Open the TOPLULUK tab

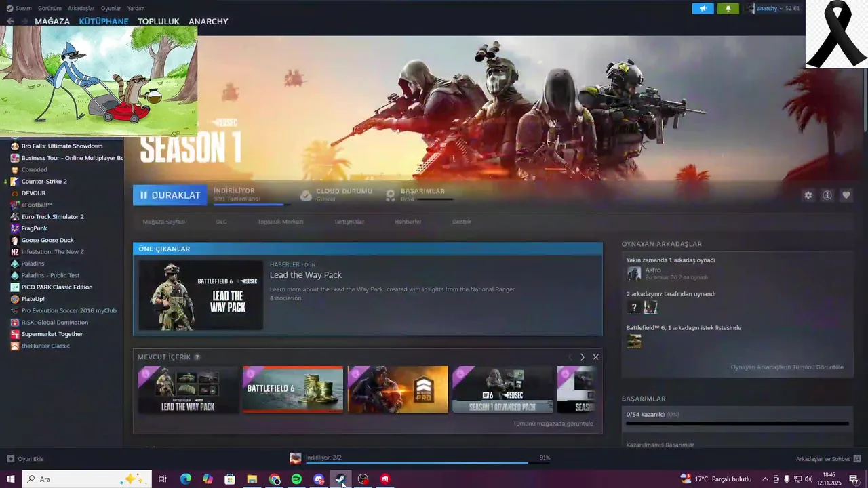point(159,22)
